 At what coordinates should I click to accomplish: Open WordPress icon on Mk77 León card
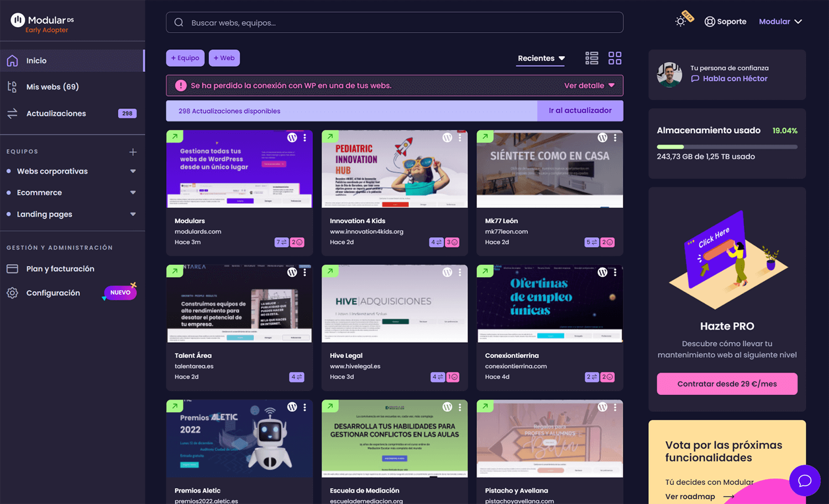point(602,138)
